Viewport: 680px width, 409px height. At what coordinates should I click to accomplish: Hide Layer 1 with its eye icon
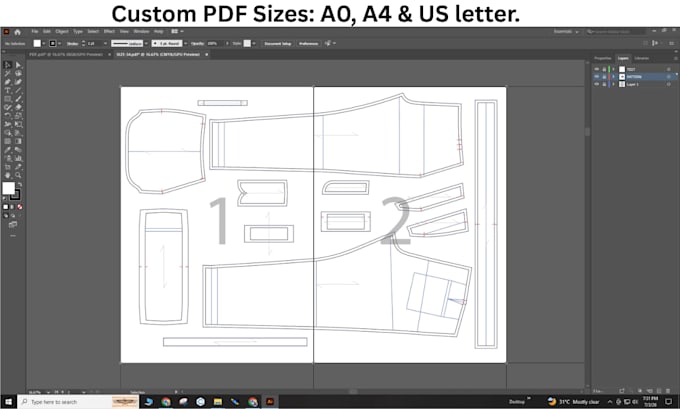click(597, 84)
